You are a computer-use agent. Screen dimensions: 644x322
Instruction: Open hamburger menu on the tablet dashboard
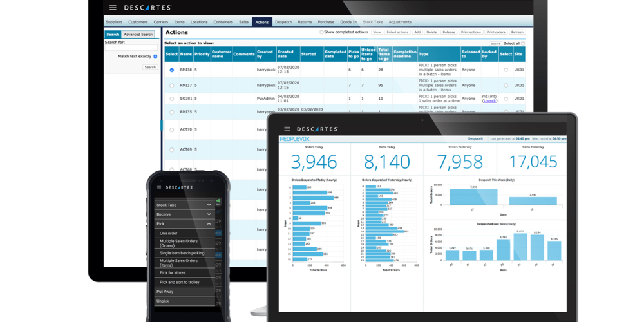pyautogui.click(x=287, y=129)
